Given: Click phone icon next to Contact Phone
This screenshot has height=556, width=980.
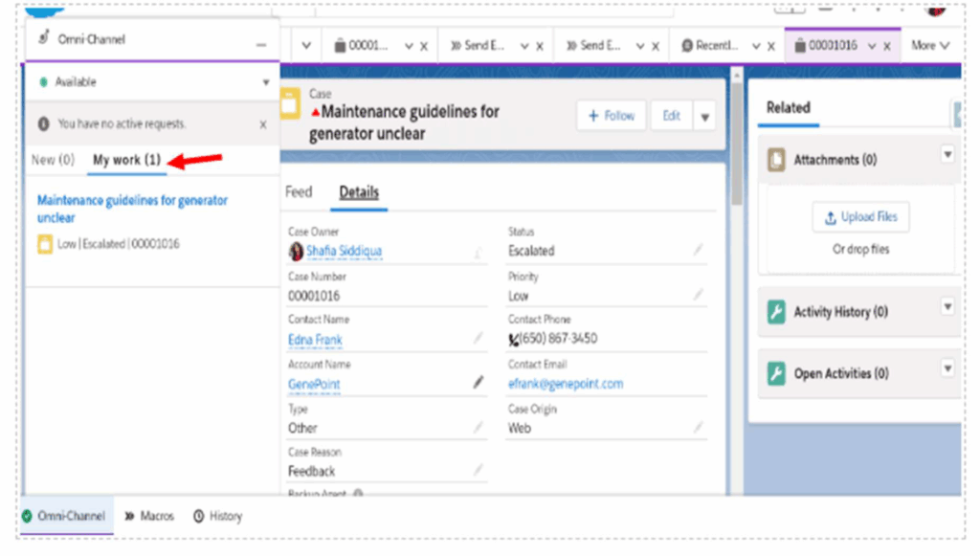Looking at the screenshot, I should pyautogui.click(x=513, y=339).
